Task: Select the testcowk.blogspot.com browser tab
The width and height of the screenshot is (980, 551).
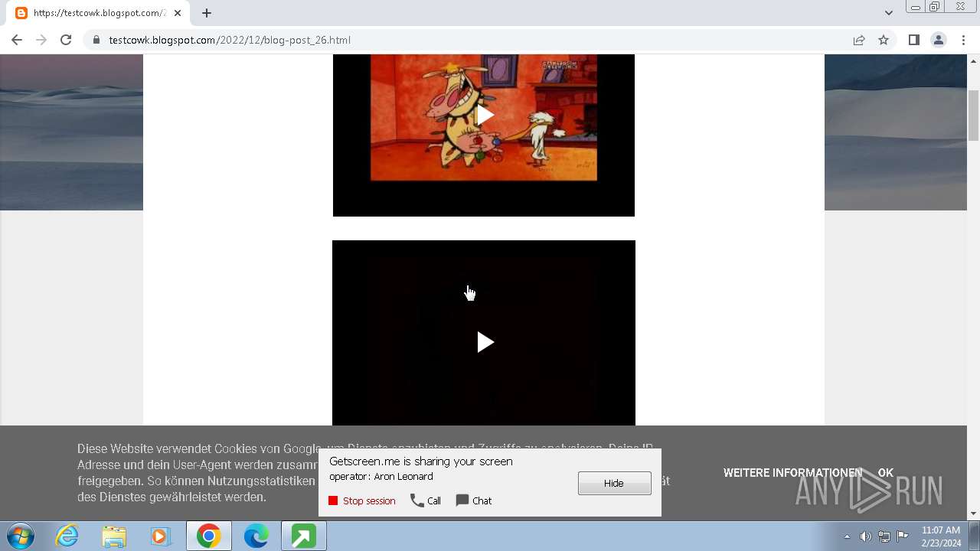Action: click(x=100, y=13)
